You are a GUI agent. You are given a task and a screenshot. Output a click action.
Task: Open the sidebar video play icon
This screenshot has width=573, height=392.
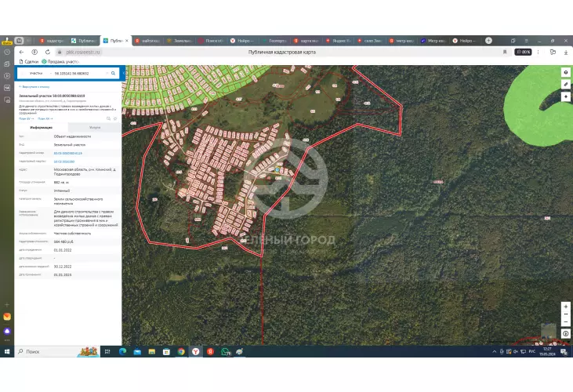point(7,76)
